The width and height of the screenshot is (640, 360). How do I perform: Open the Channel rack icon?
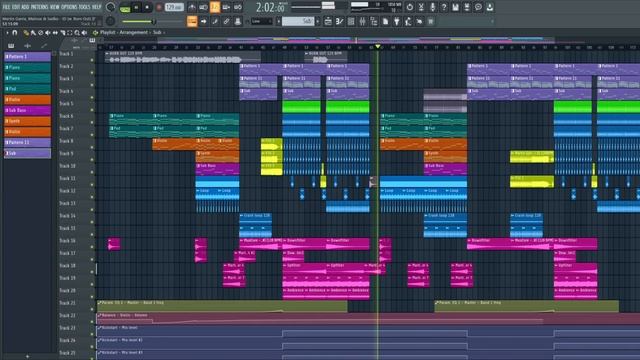(351, 21)
